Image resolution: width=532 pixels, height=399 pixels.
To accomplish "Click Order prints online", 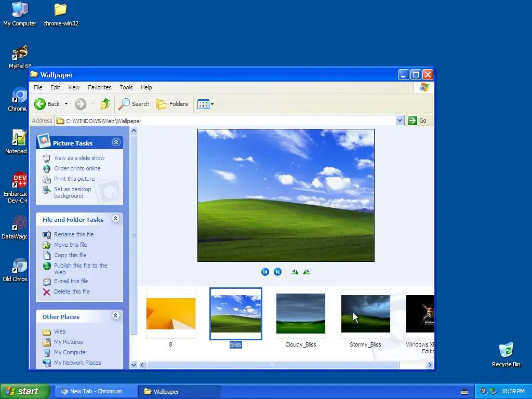I will pyautogui.click(x=77, y=168).
